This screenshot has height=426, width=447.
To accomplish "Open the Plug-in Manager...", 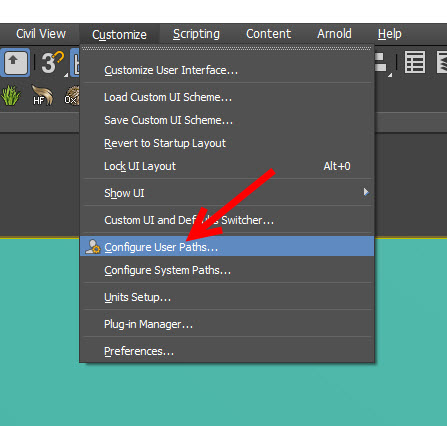I will click(x=227, y=324).
